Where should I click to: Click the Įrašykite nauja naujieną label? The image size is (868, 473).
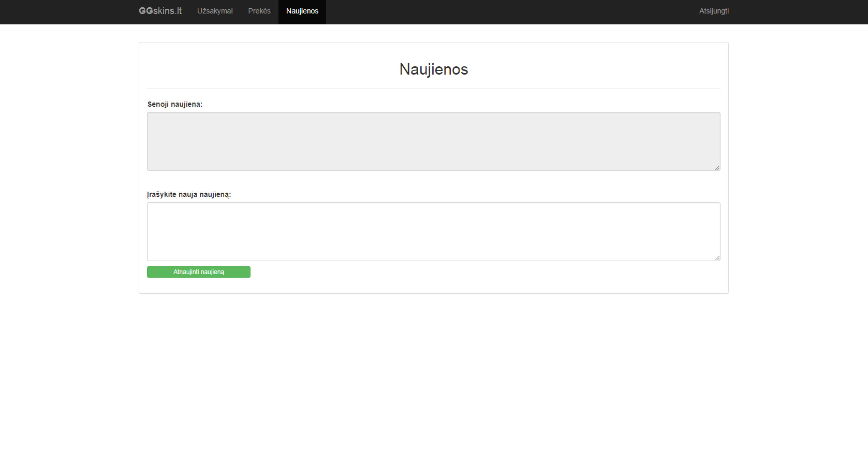[189, 194]
